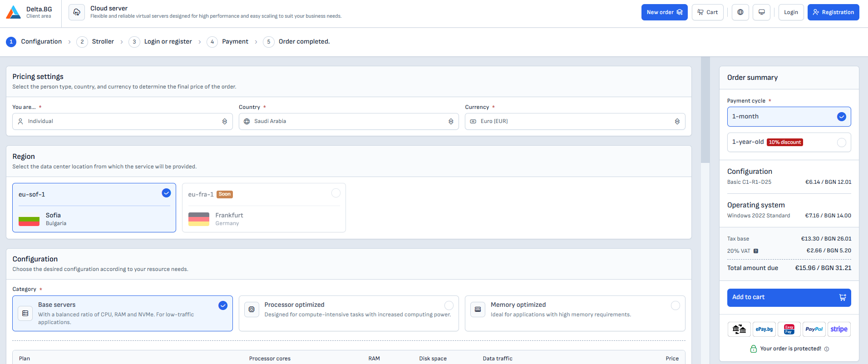
Task: Click the Plan column header
Action: pyautogui.click(x=25, y=359)
